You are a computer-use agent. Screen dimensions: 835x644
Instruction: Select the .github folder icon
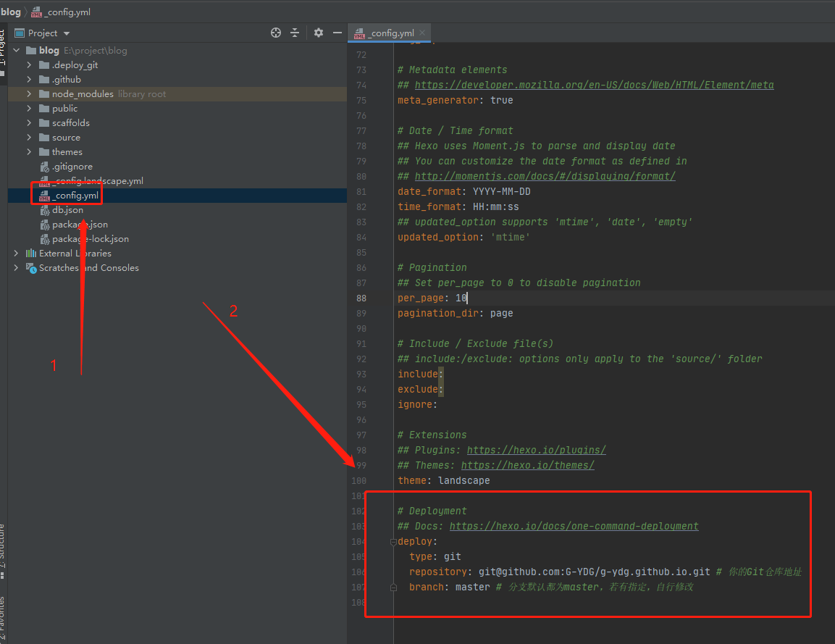click(x=44, y=80)
